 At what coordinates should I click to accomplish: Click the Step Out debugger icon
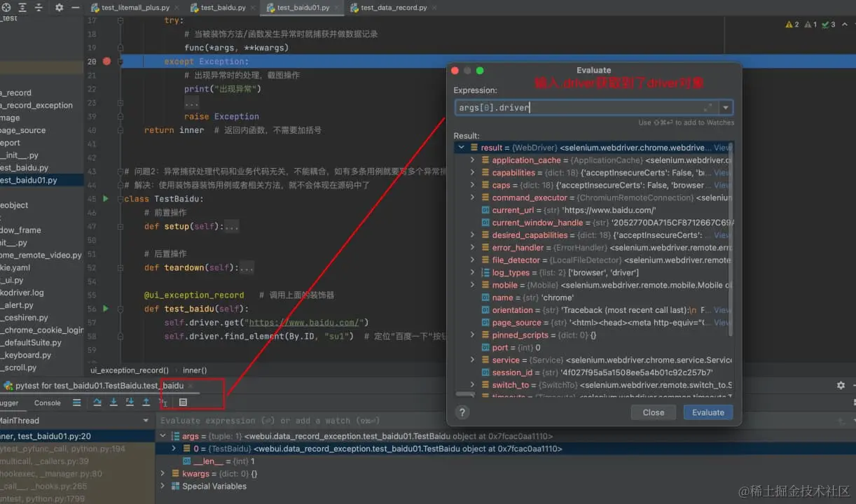pos(146,402)
